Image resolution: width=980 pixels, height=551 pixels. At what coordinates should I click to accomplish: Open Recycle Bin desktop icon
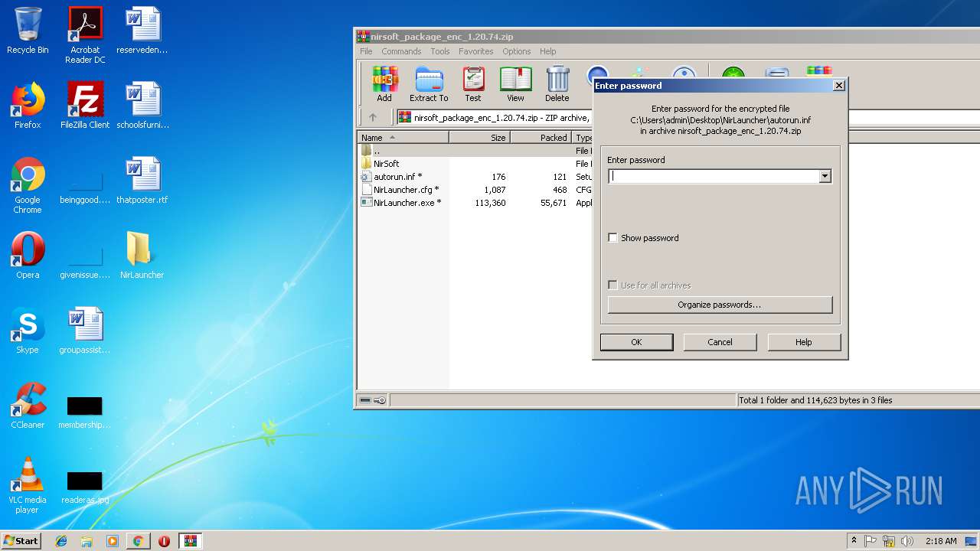[28, 31]
